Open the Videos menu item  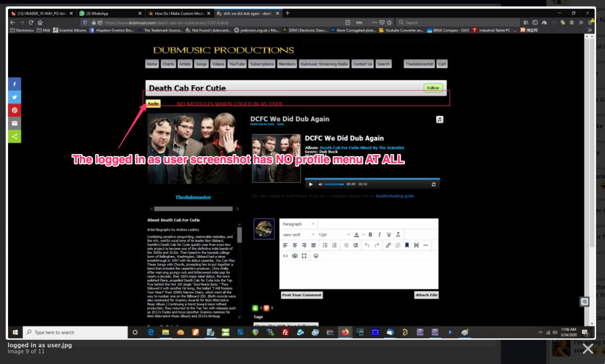218,64
